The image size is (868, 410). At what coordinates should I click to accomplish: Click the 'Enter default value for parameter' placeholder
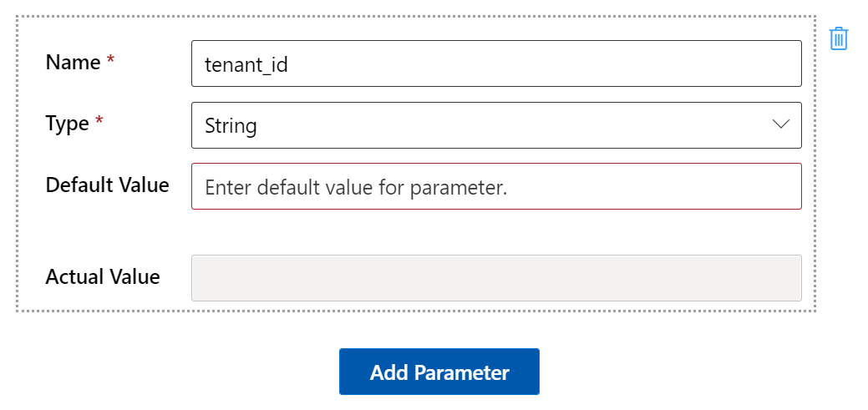pyautogui.click(x=356, y=187)
